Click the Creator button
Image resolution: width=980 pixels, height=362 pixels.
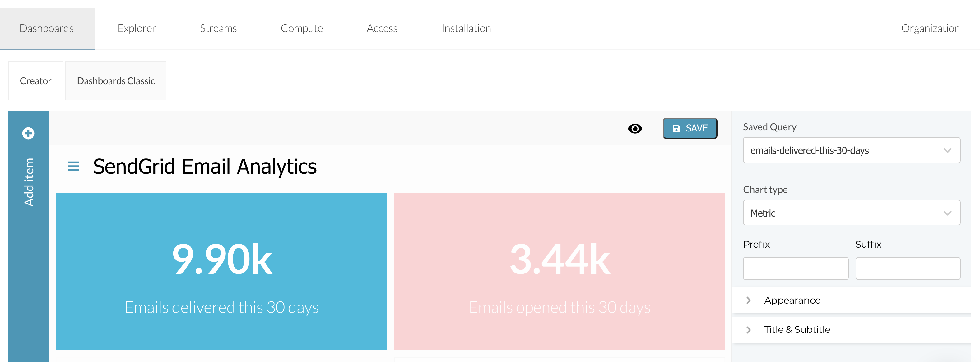35,81
